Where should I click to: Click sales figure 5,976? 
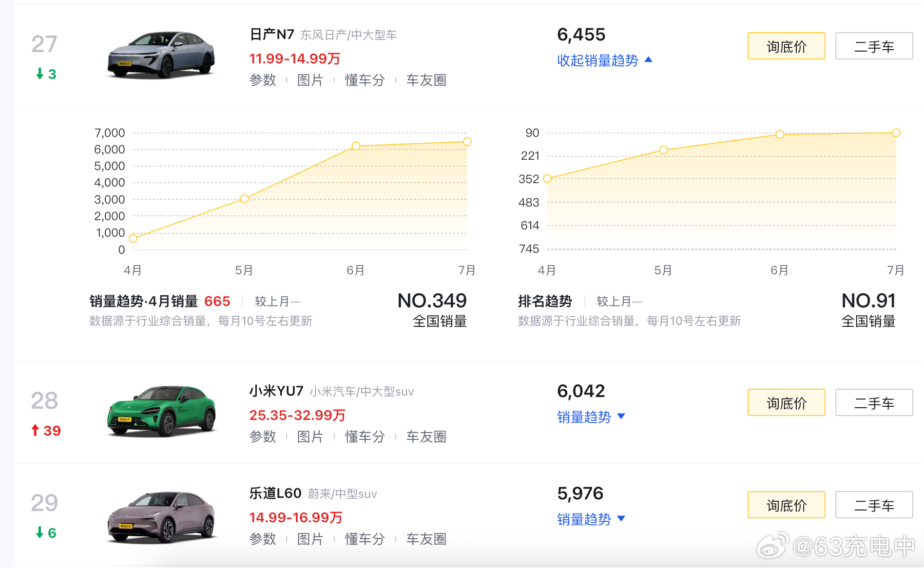(x=580, y=493)
